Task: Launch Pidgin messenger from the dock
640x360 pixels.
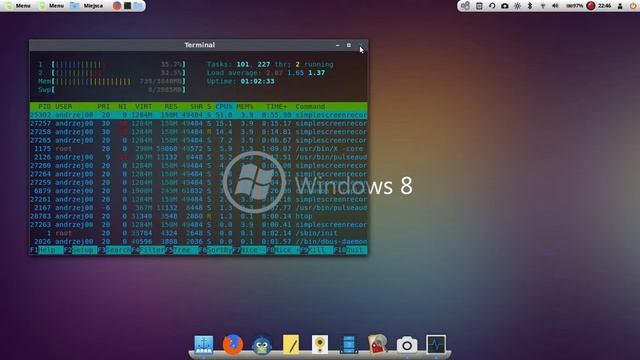Action: 262,344
